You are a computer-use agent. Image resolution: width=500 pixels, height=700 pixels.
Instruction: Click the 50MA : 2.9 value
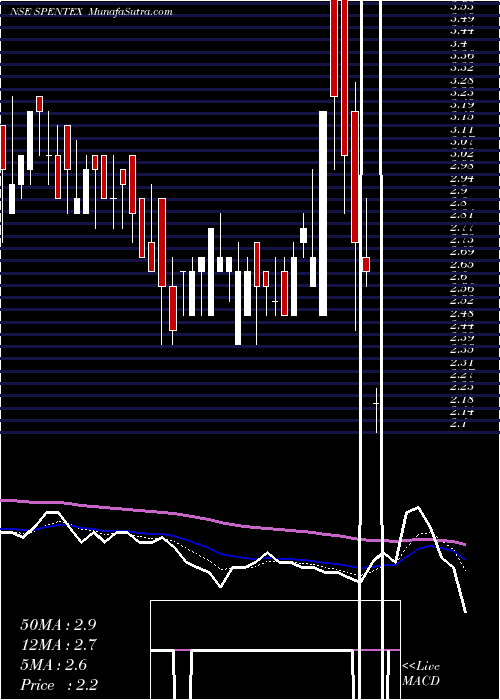click(x=58, y=625)
